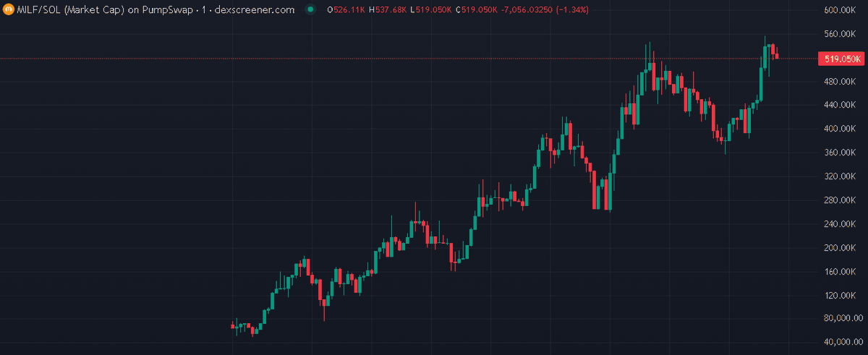Viewport: 868px width, 355px height.
Task: Click the high value H537.68K
Action: coord(386,10)
